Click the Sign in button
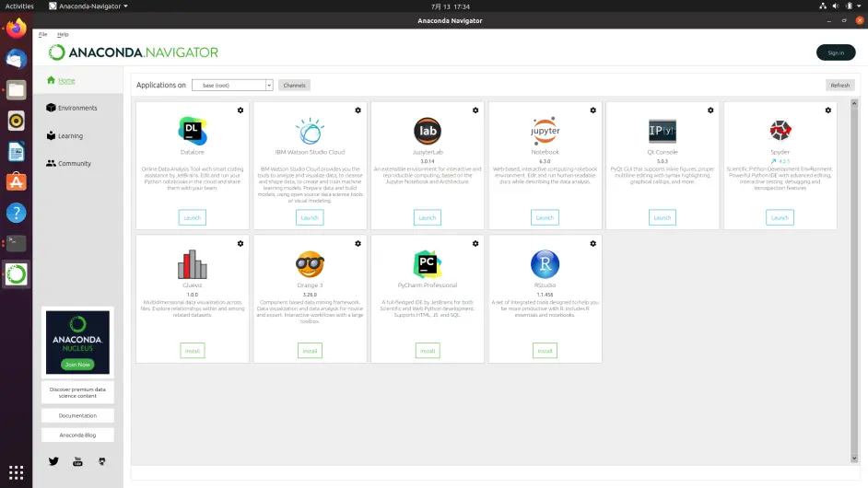Image resolution: width=868 pixels, height=488 pixels. [836, 52]
